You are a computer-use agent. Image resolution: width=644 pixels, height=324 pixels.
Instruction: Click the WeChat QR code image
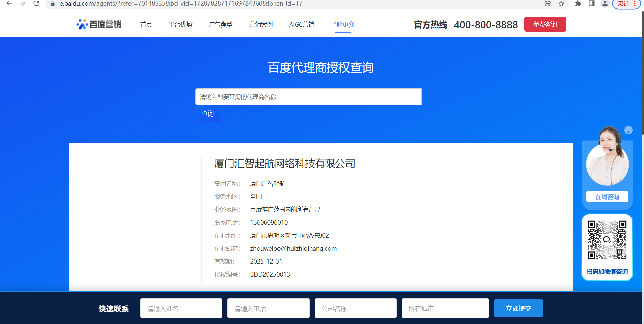tap(607, 240)
